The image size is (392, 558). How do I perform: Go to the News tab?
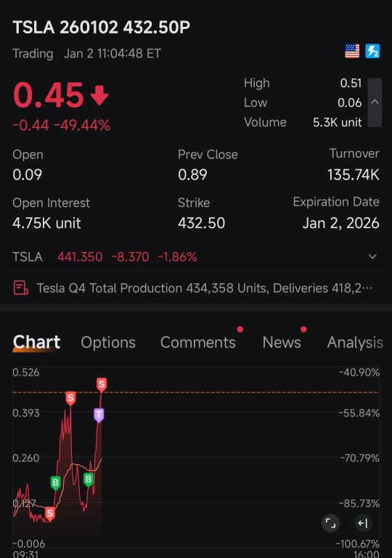click(x=282, y=342)
